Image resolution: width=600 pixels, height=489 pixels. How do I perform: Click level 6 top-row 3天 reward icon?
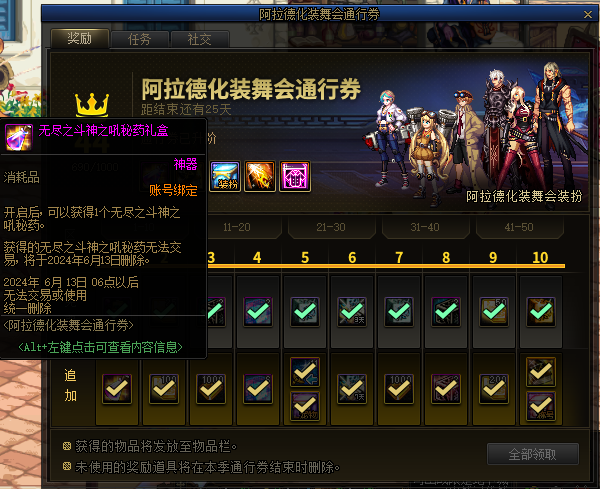pos(352,312)
